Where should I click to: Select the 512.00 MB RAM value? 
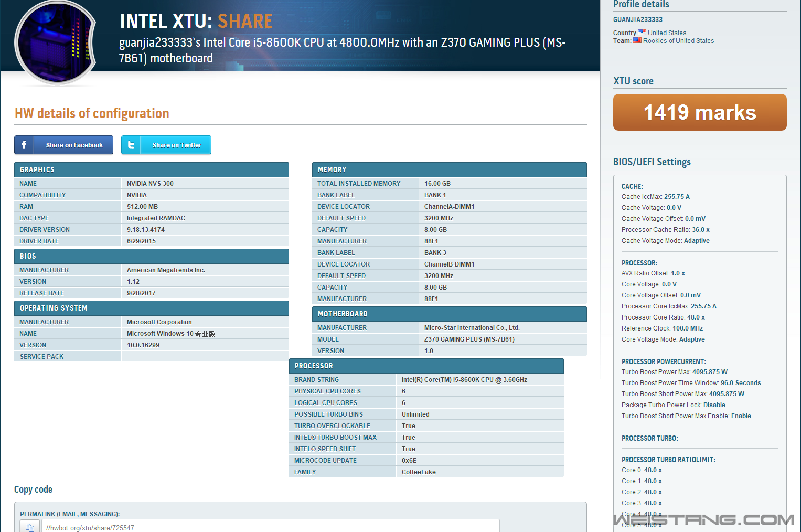[x=142, y=206]
